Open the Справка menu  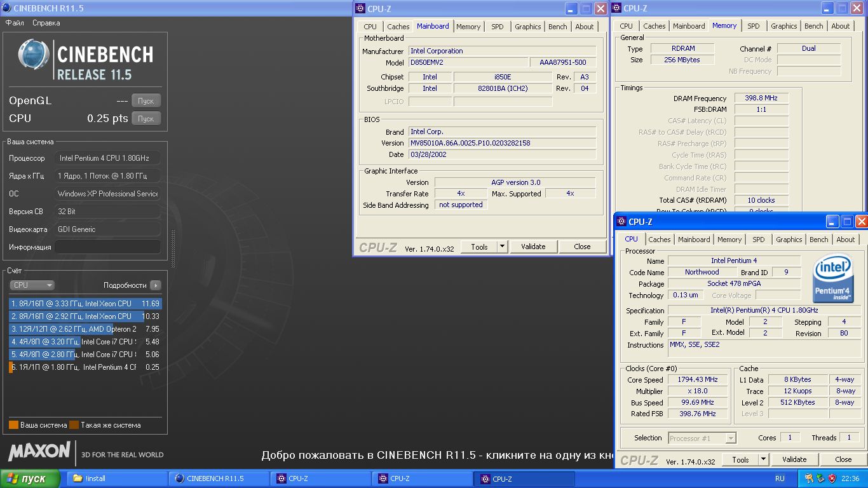click(46, 23)
